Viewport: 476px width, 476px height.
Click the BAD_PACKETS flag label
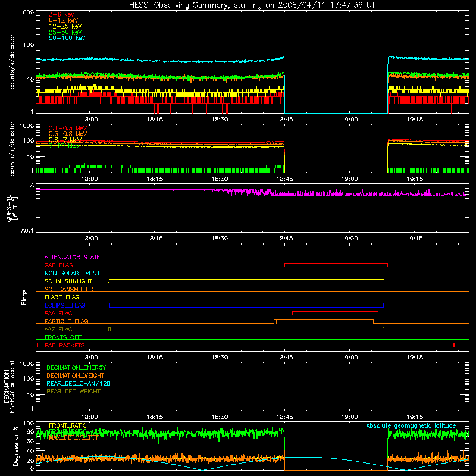click(65, 345)
